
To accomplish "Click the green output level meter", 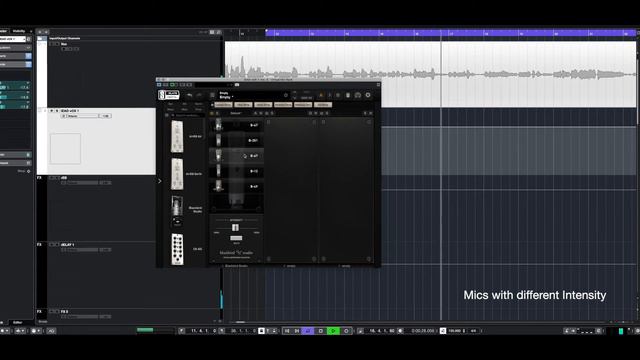I will coord(621,331).
